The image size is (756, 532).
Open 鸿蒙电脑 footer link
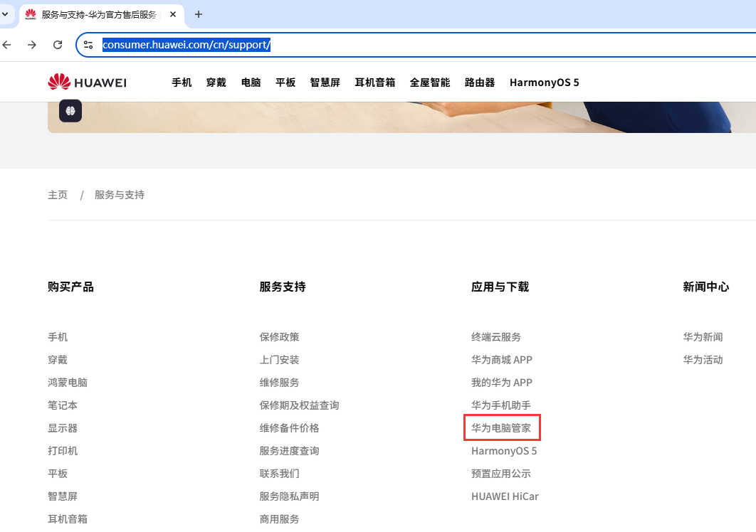[68, 383]
